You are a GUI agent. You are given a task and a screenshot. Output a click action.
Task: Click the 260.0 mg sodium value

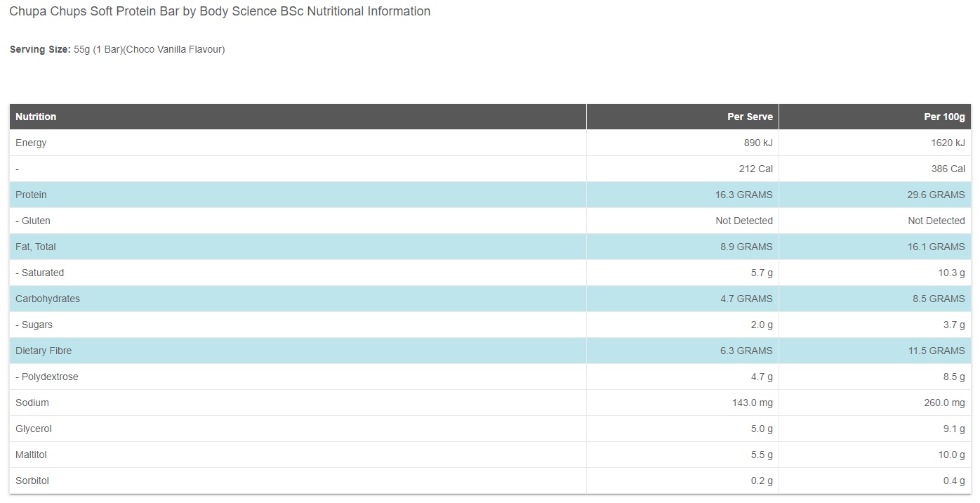point(945,403)
